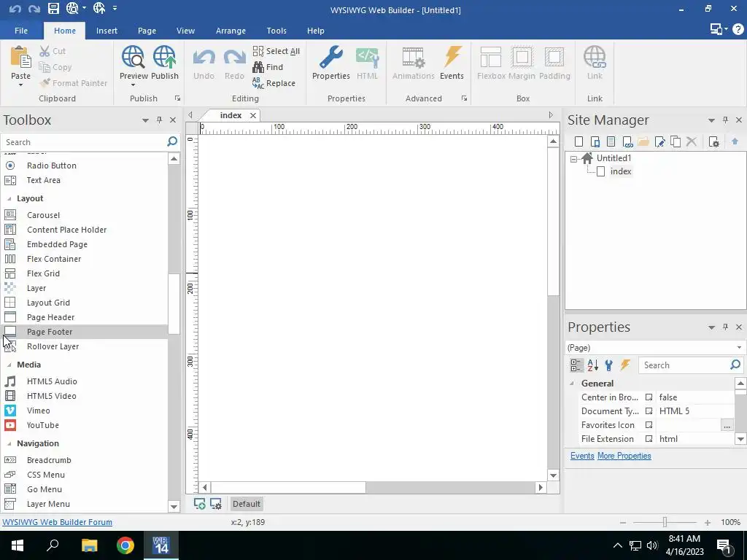Open Properties panel options dropdown

click(x=711, y=327)
